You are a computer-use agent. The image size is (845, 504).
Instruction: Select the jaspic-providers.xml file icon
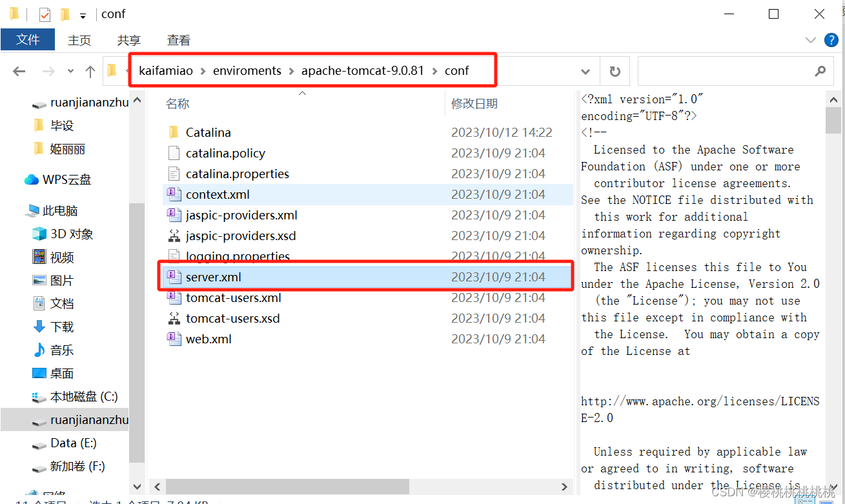click(173, 215)
